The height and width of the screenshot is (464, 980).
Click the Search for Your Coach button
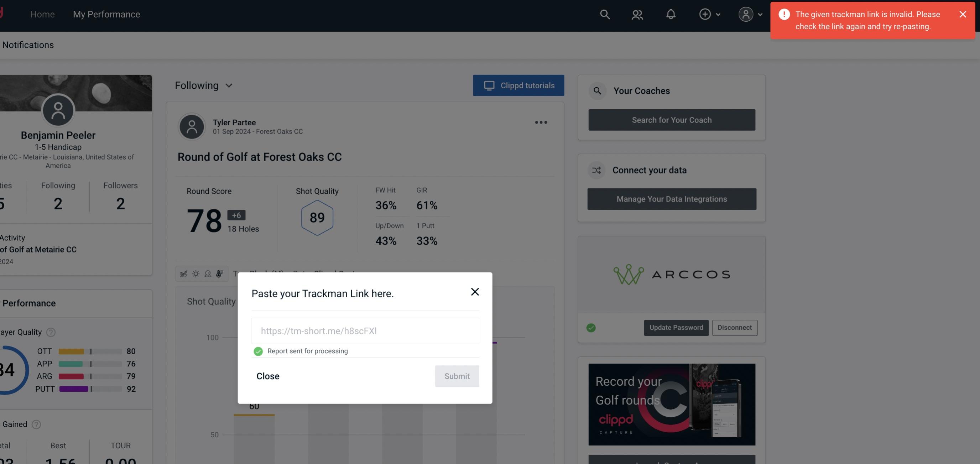pos(672,119)
